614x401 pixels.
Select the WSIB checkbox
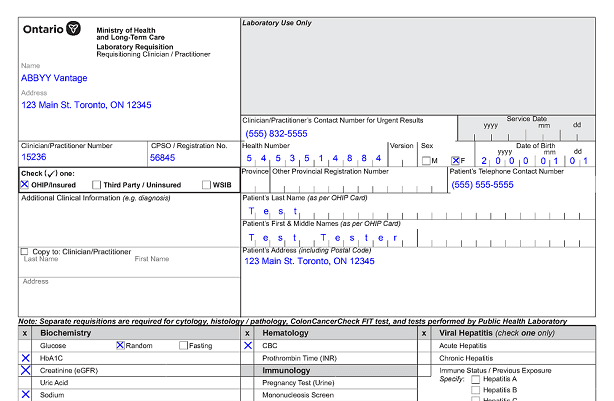tap(205, 185)
